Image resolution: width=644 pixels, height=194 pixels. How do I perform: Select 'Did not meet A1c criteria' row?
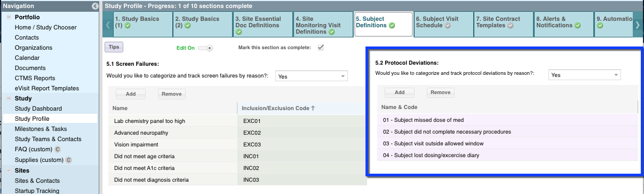coord(237,168)
